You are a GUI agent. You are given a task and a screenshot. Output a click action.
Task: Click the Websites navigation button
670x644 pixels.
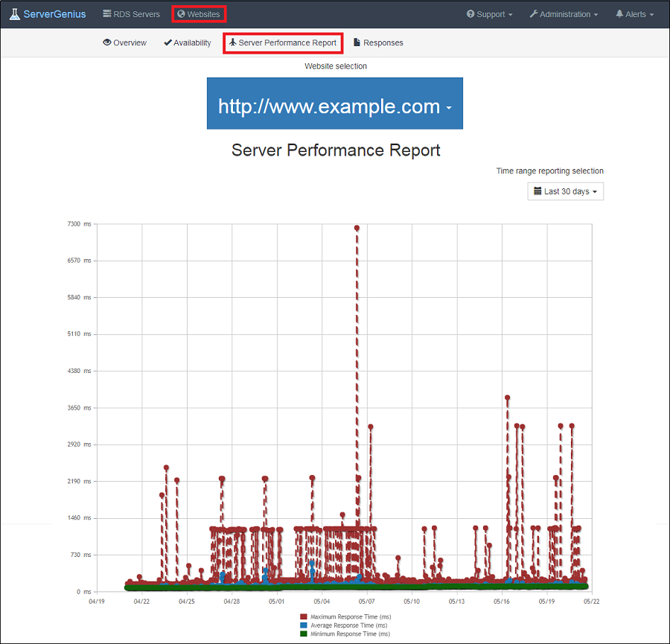point(198,13)
